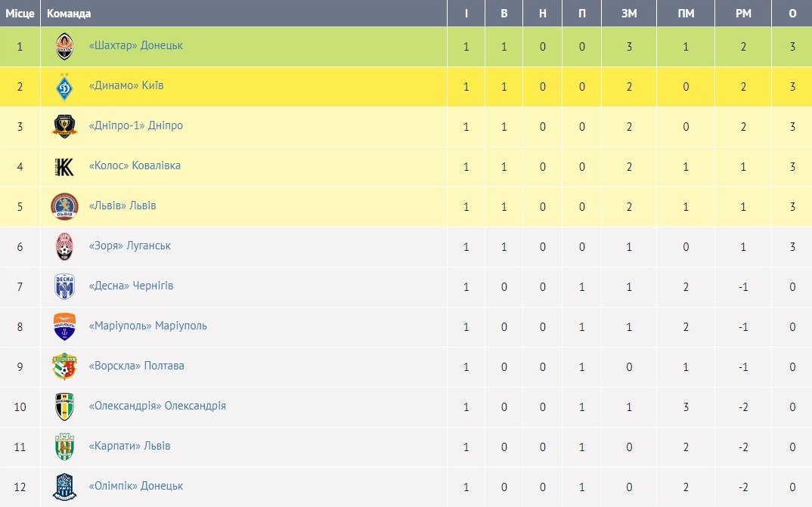Viewport: 812px width, 507px height.
Task: Click the Lviv club crest
Action: pyautogui.click(x=64, y=206)
